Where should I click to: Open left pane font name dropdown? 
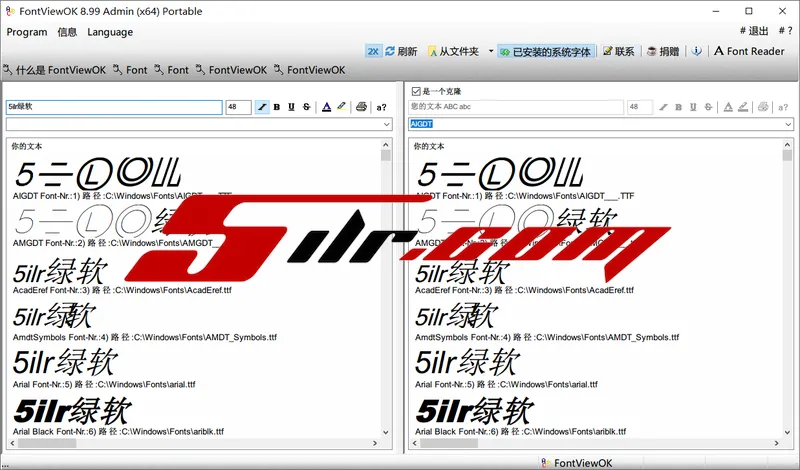click(387, 124)
